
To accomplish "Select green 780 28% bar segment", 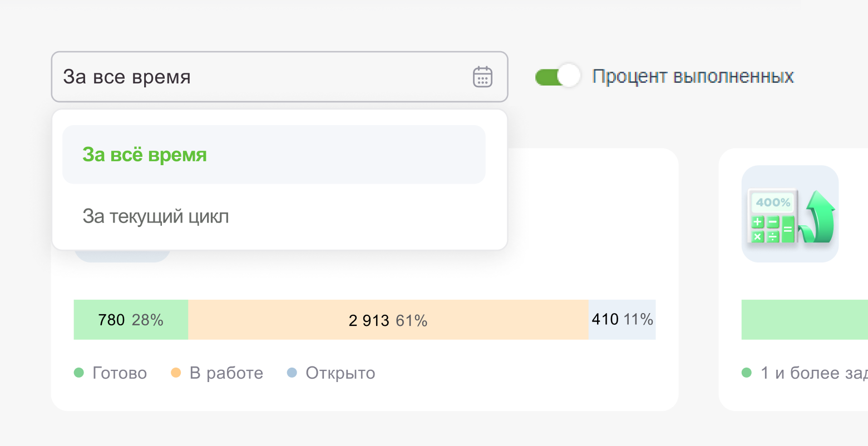I will point(131,320).
